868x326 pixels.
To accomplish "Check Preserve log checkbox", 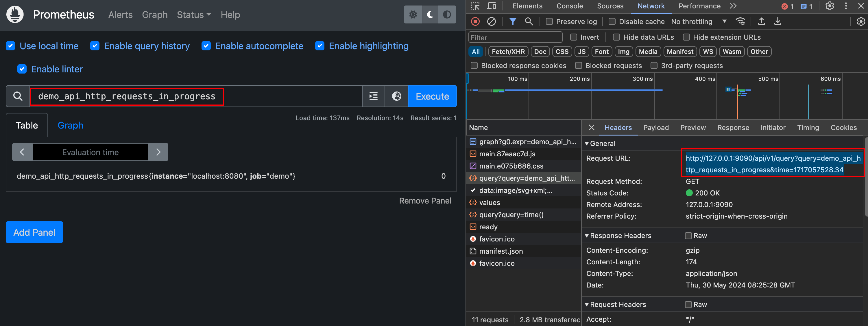I will click(x=549, y=22).
